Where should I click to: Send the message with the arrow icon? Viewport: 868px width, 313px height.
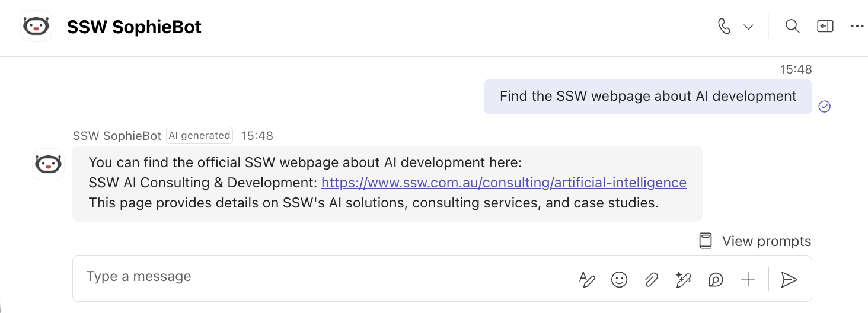coord(789,279)
